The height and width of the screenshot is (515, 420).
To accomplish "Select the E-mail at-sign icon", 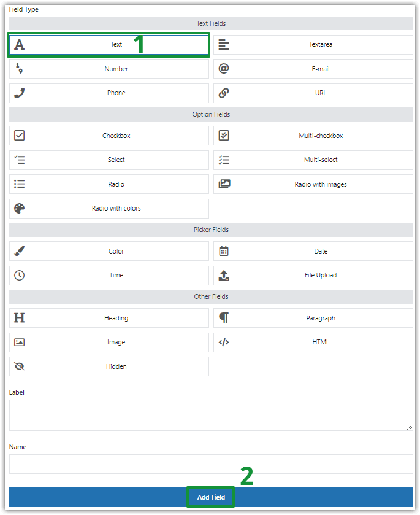I will [x=224, y=69].
